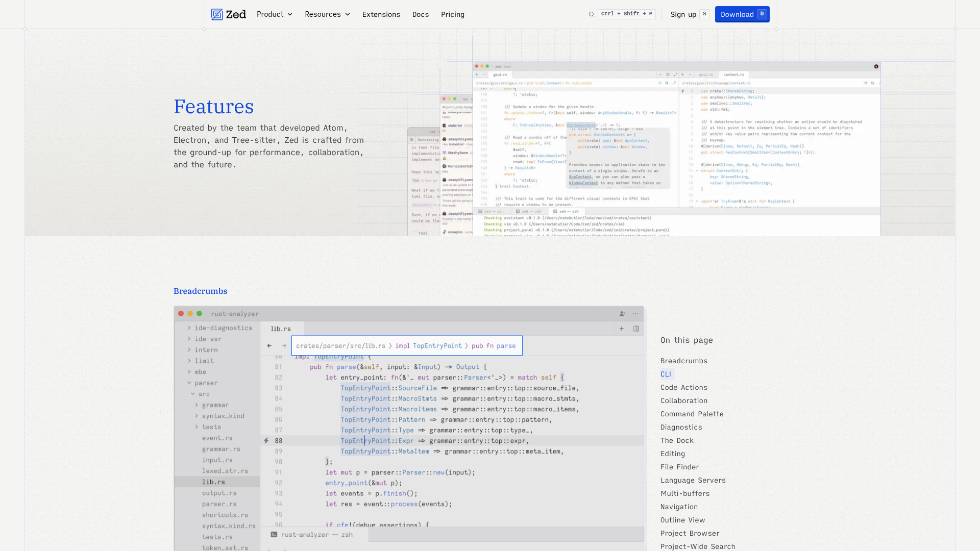Click pub fn parse breadcrumb segment
This screenshot has height=551, width=980.
tap(494, 346)
